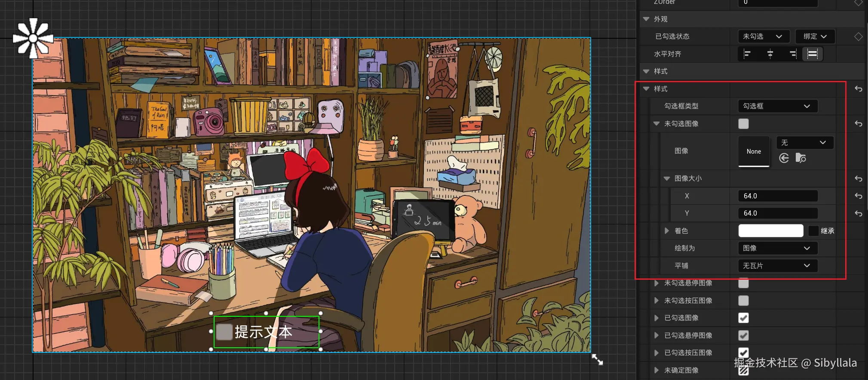
Task: Expand the 已勾选按压图像 section
Action: pyautogui.click(x=656, y=352)
